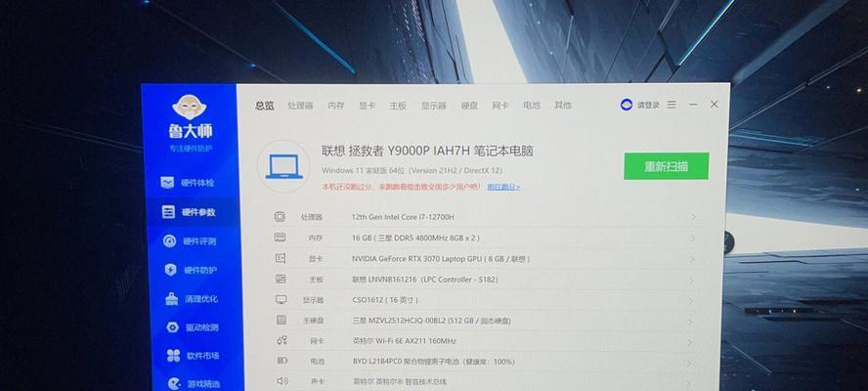Switch to the 主板 tab
The image size is (868, 391).
point(398,106)
